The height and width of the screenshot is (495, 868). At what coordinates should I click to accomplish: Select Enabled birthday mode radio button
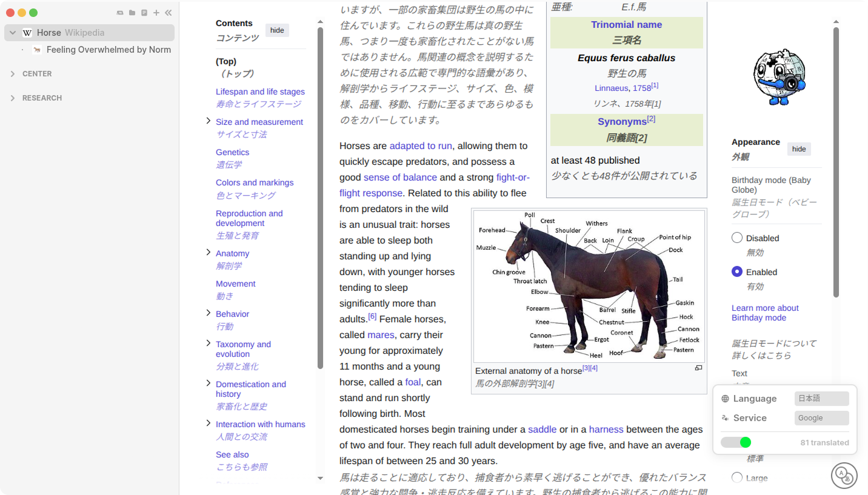[x=737, y=271]
